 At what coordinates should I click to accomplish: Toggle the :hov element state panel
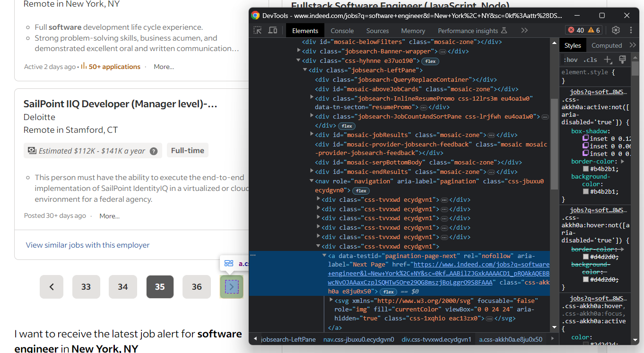571,60
